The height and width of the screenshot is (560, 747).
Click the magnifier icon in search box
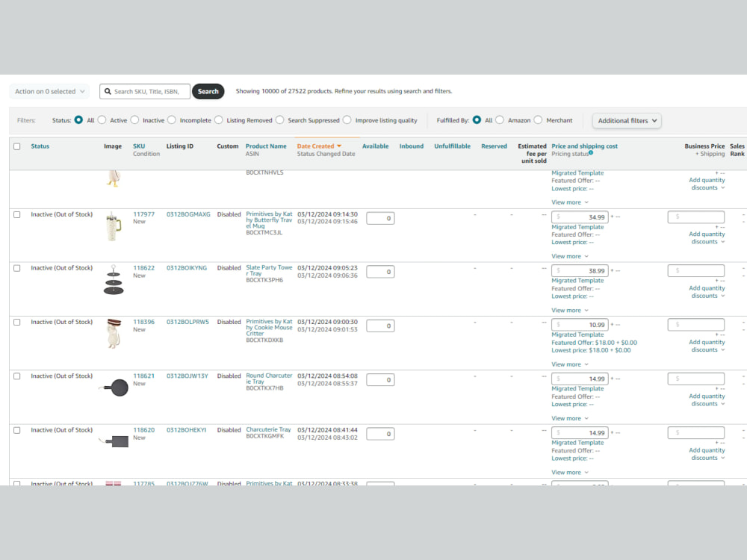[108, 91]
